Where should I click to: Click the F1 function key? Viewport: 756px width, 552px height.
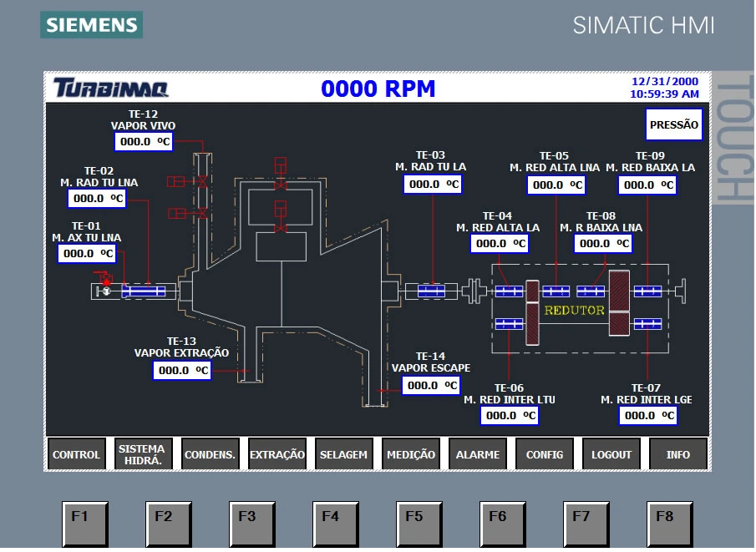point(85,524)
